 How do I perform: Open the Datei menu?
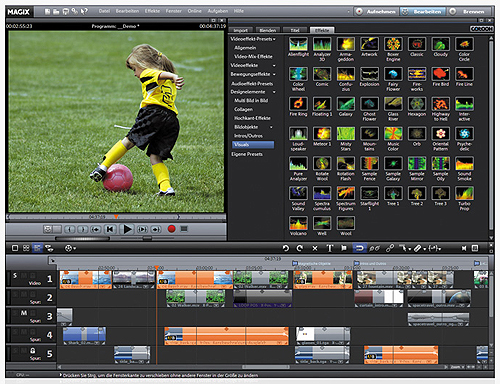pos(104,11)
